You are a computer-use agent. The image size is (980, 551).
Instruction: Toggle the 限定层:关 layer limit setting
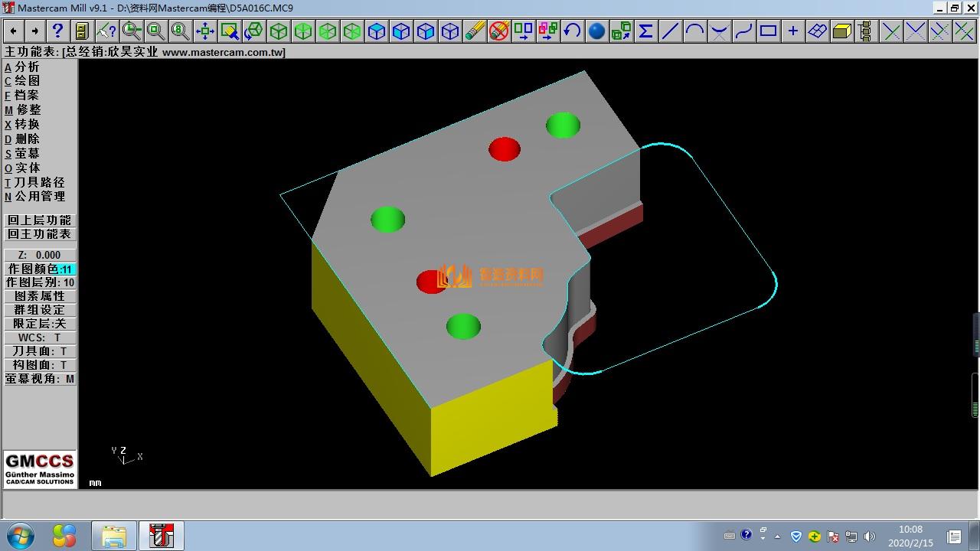tap(40, 324)
